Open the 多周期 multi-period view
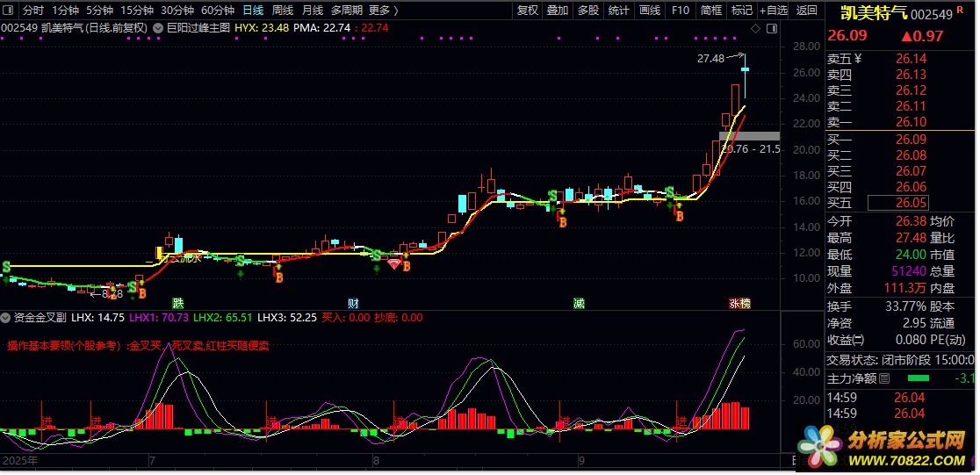The image size is (980, 475). [346, 10]
